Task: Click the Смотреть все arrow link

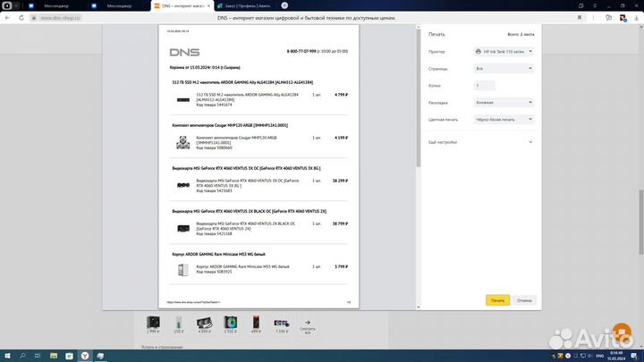Action: pos(308,327)
